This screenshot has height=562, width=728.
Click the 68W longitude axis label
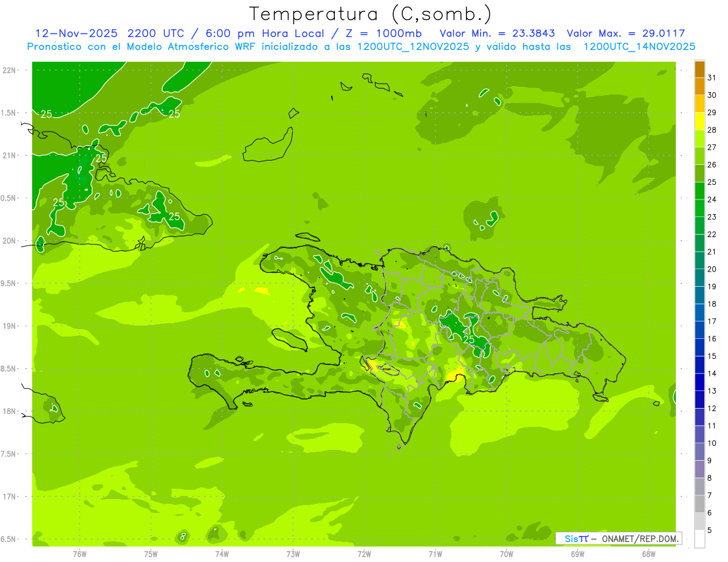649,554
